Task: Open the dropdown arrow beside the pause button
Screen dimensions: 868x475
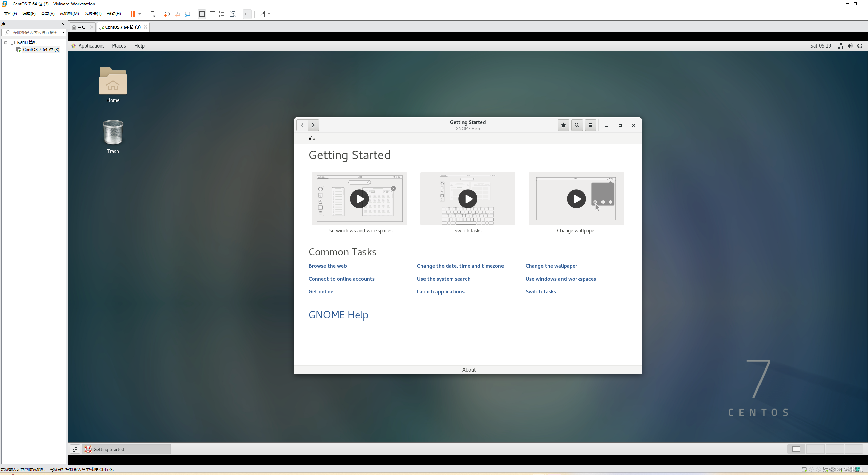Action: [140, 14]
